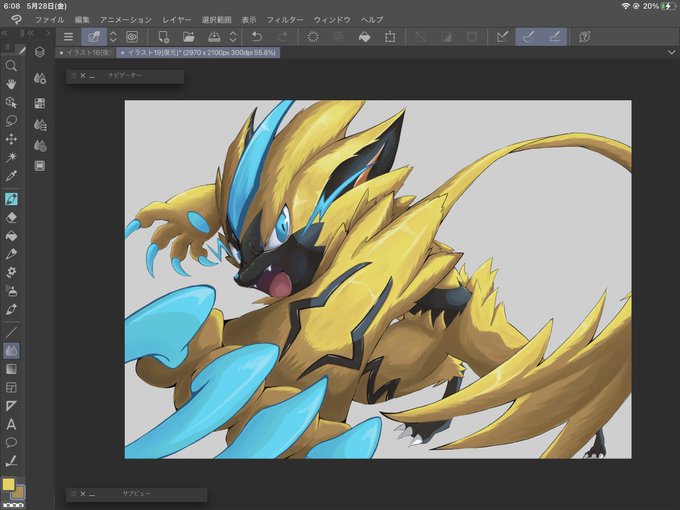Toggle Snap to Grid
Image resolution: width=680 pixels, height=510 pixels.
(554, 37)
